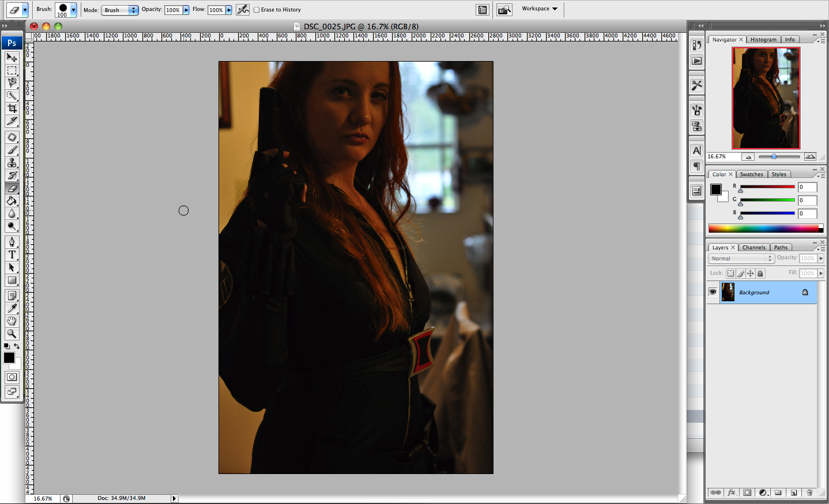The image size is (829, 504).
Task: Change the screen mode
Action: [x=12, y=392]
